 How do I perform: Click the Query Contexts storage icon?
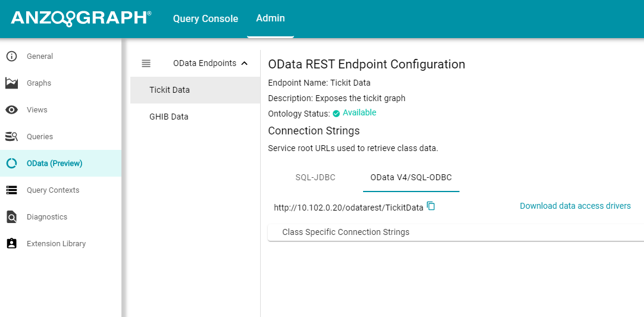click(x=11, y=190)
